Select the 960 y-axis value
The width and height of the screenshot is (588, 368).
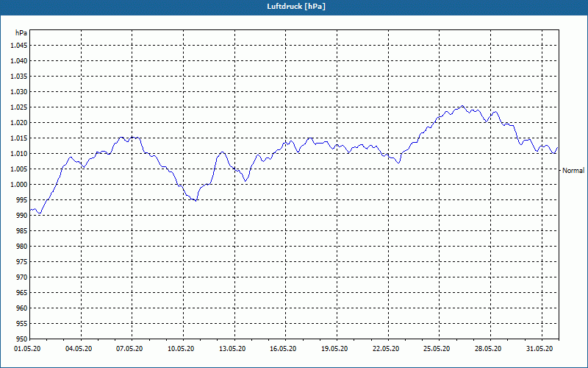click(x=22, y=308)
